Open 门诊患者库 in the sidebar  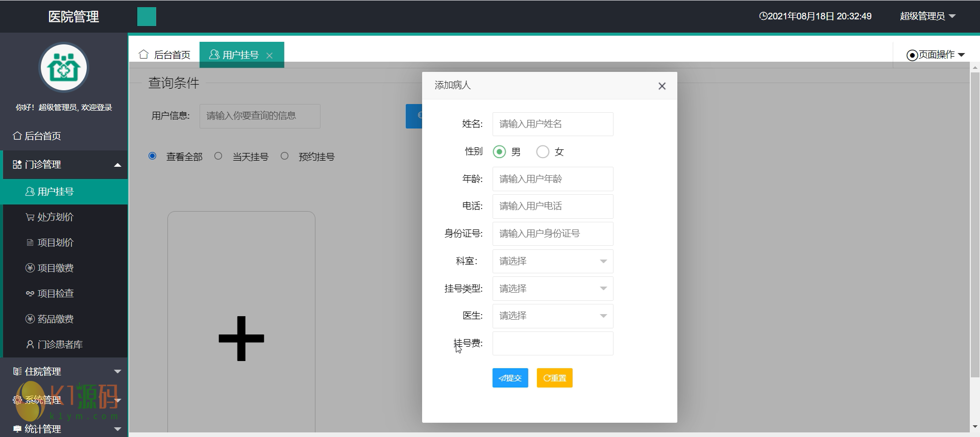(59, 345)
